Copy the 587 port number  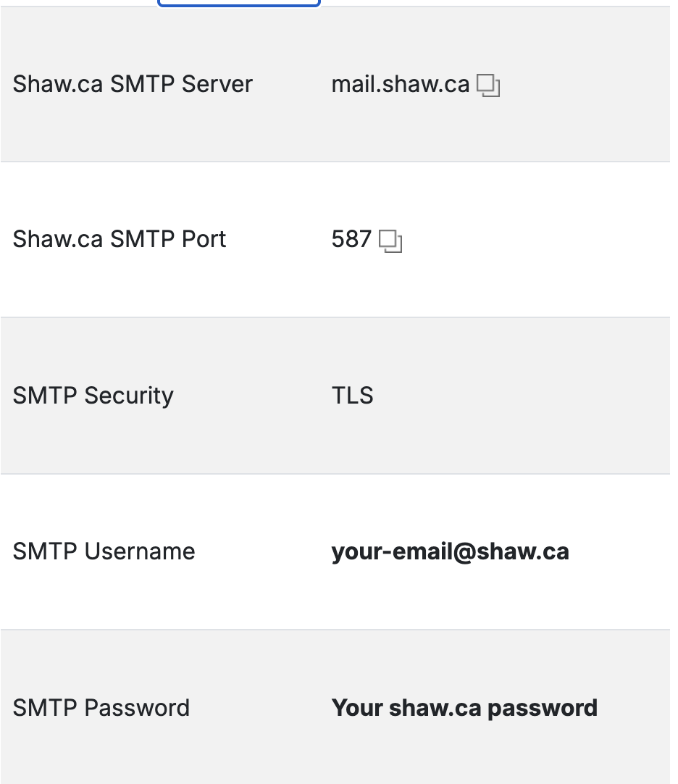390,241
